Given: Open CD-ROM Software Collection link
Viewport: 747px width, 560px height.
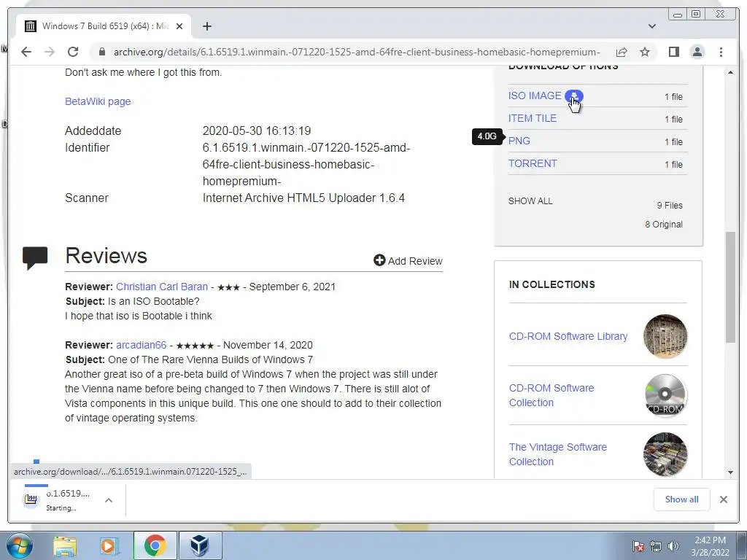Looking at the screenshot, I should [x=551, y=395].
